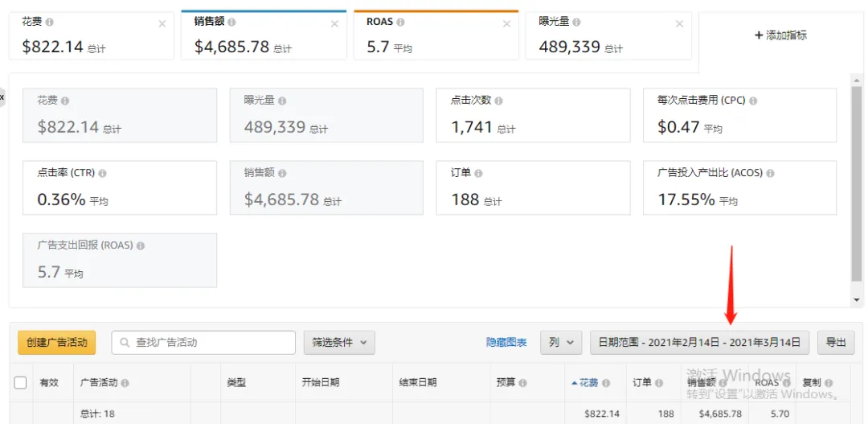This screenshot has width=868, height=424.
Task: Click info icon in 销售额 metric card
Action: 282,174
